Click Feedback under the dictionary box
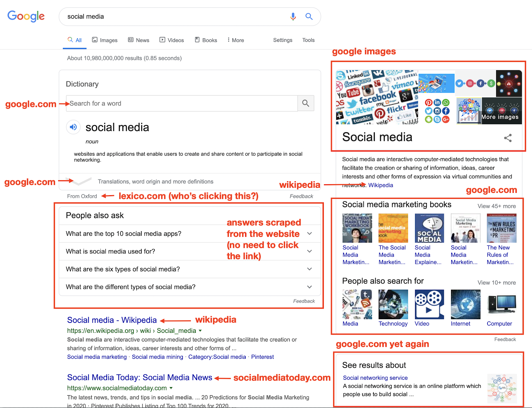 click(301, 196)
